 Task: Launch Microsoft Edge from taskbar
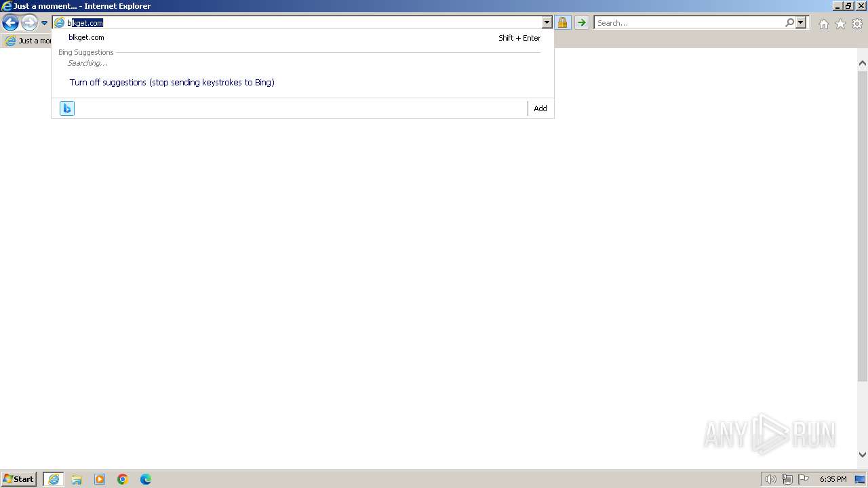pyautogui.click(x=146, y=479)
